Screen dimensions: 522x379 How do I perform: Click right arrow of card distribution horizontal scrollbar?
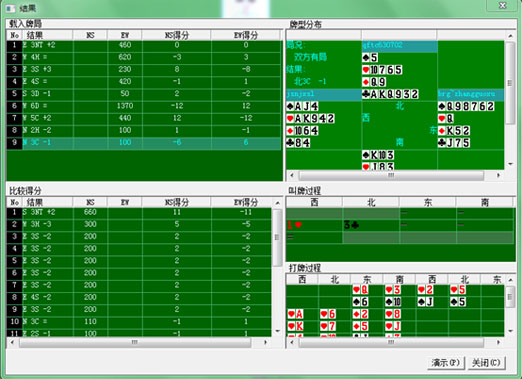coord(498,175)
